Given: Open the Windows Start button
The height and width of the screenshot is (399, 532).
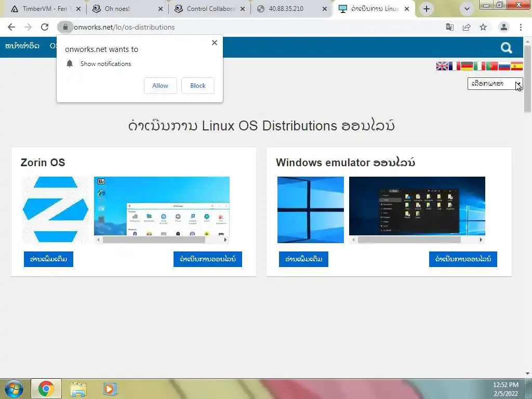Looking at the screenshot, I should 14,389.
